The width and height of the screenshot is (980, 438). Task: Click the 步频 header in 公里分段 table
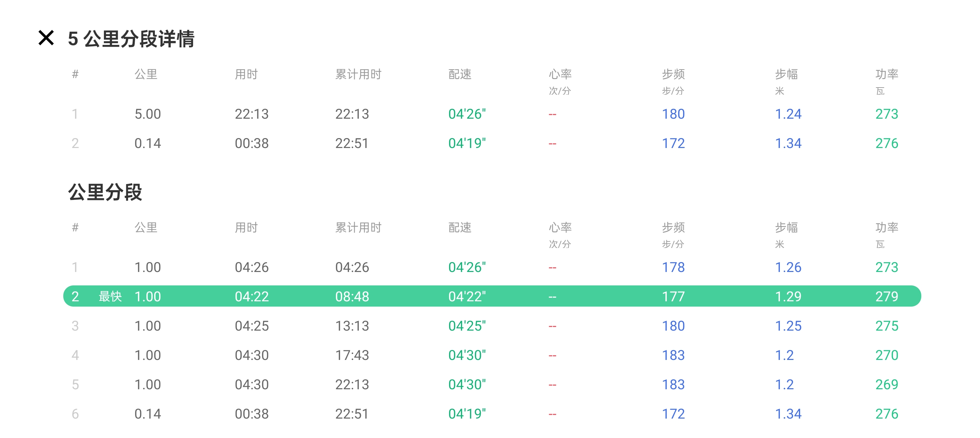673,227
